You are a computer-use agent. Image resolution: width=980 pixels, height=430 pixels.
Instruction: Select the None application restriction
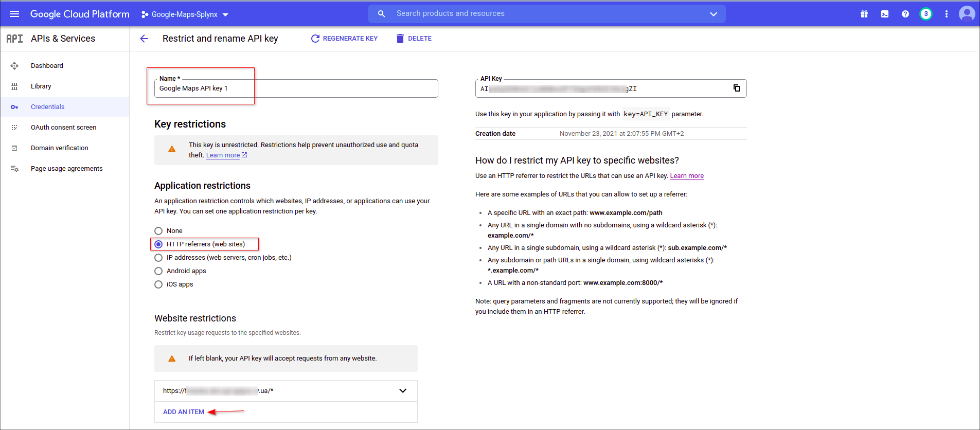coord(158,231)
